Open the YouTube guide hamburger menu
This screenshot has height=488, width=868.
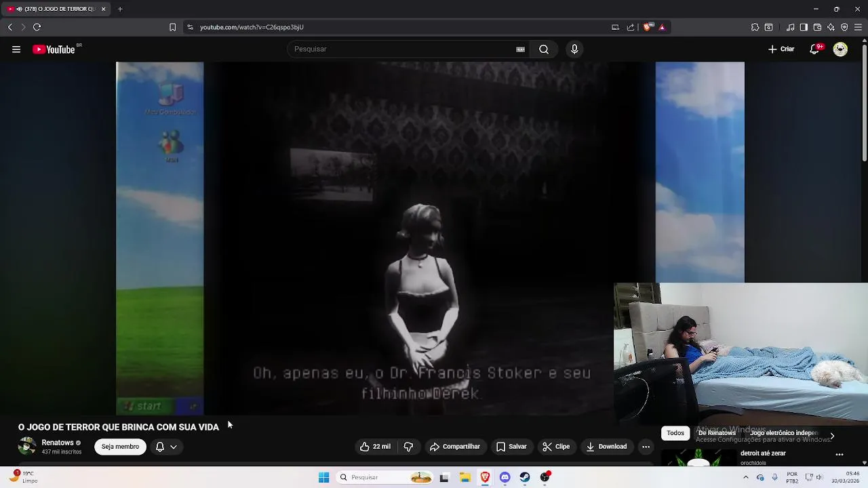[16, 49]
